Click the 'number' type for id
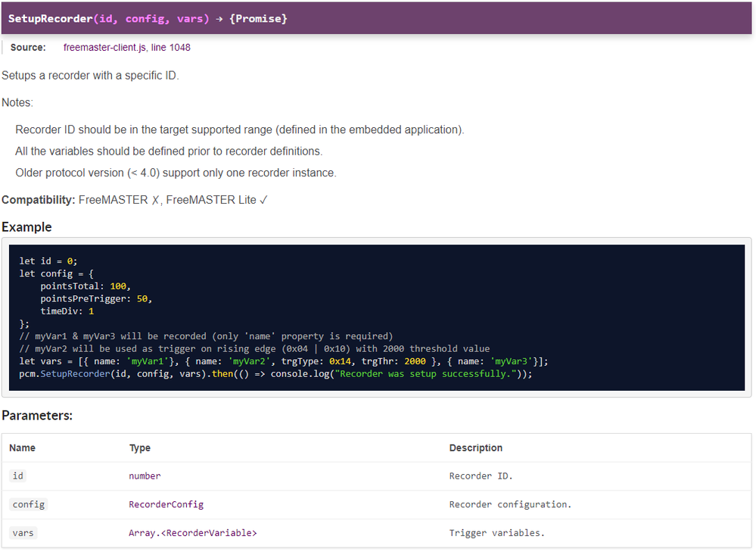756x552 pixels. point(145,476)
